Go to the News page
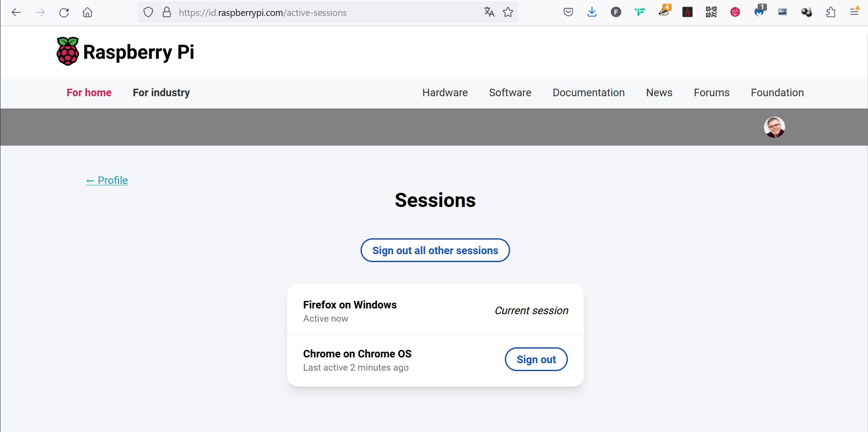This screenshot has width=868, height=432. click(659, 93)
